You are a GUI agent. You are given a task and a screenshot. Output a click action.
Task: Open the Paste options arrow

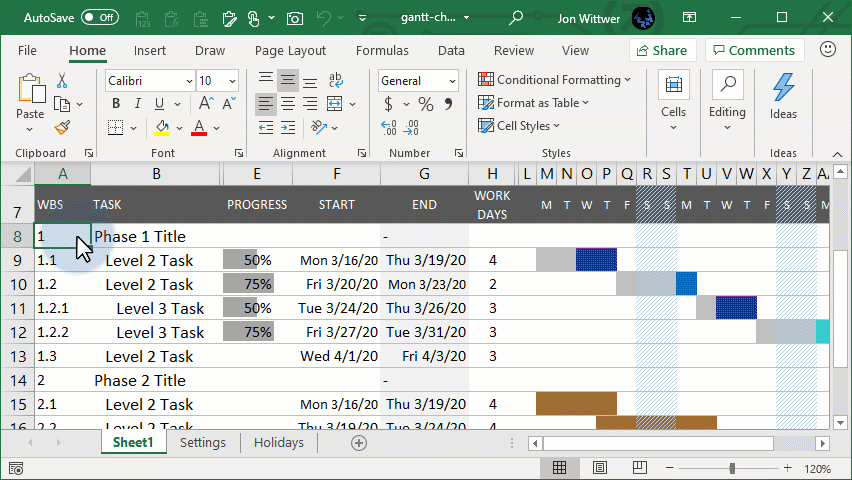pyautogui.click(x=29, y=129)
